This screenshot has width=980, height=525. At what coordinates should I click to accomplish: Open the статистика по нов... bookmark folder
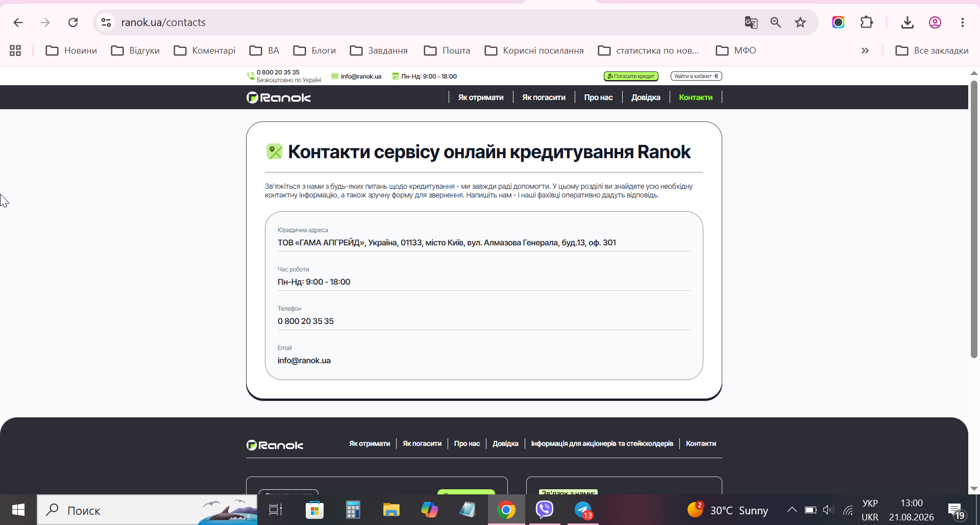pyautogui.click(x=648, y=51)
